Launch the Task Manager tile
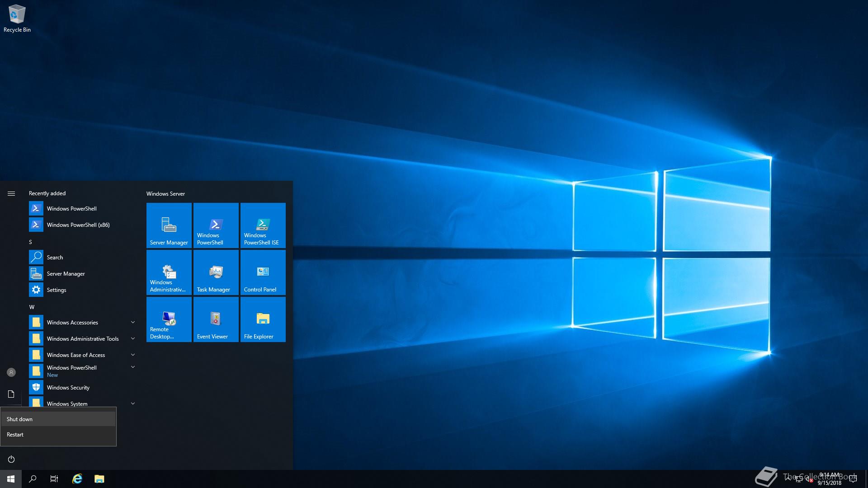 point(216,272)
